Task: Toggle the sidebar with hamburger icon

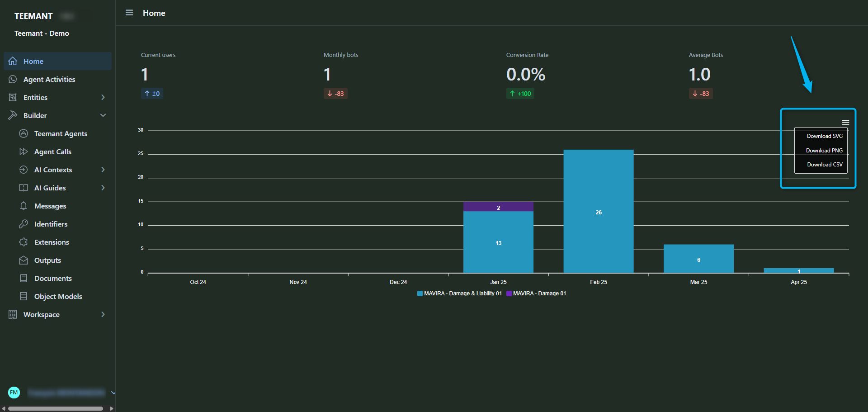Action: 129,13
